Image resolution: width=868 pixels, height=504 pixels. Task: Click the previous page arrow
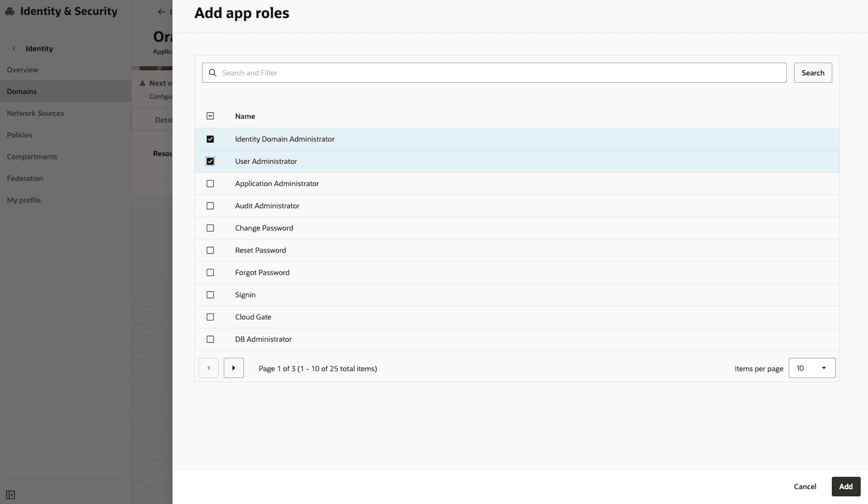click(x=208, y=368)
